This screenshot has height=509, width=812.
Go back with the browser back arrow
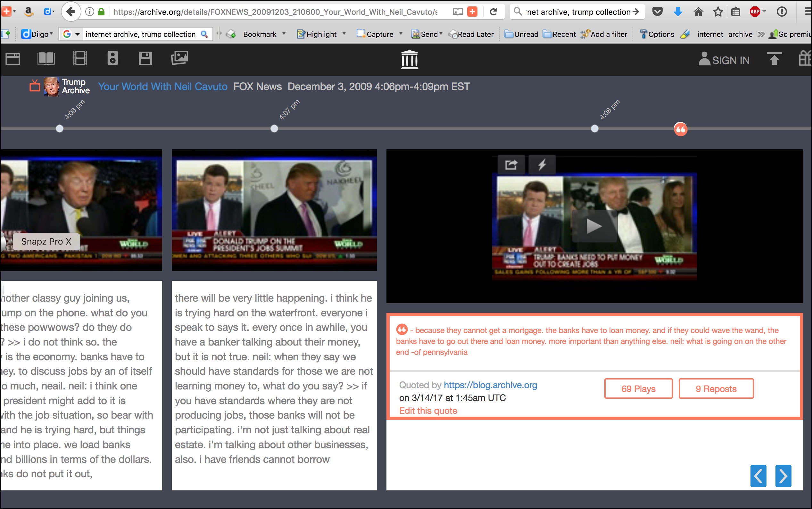[x=71, y=12]
